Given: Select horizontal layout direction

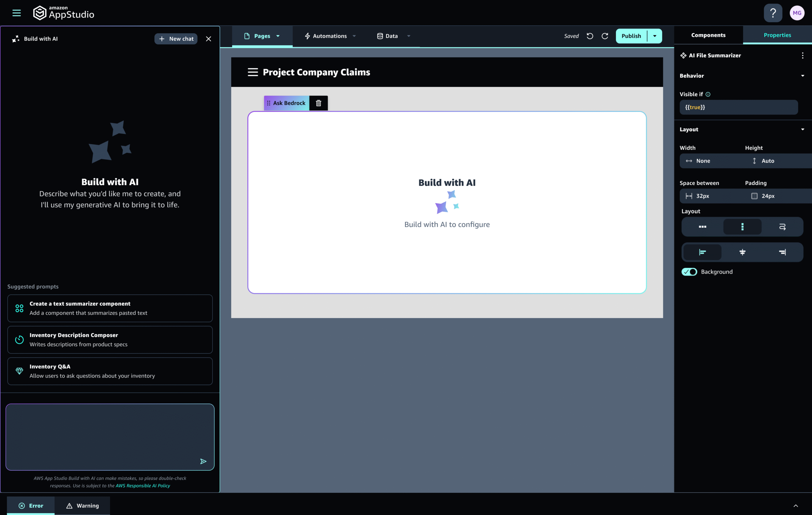Looking at the screenshot, I should [x=702, y=227].
